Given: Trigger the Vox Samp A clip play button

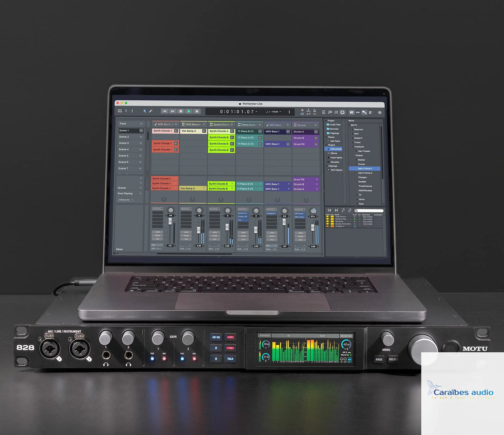Looking at the screenshot, I should tap(204, 131).
